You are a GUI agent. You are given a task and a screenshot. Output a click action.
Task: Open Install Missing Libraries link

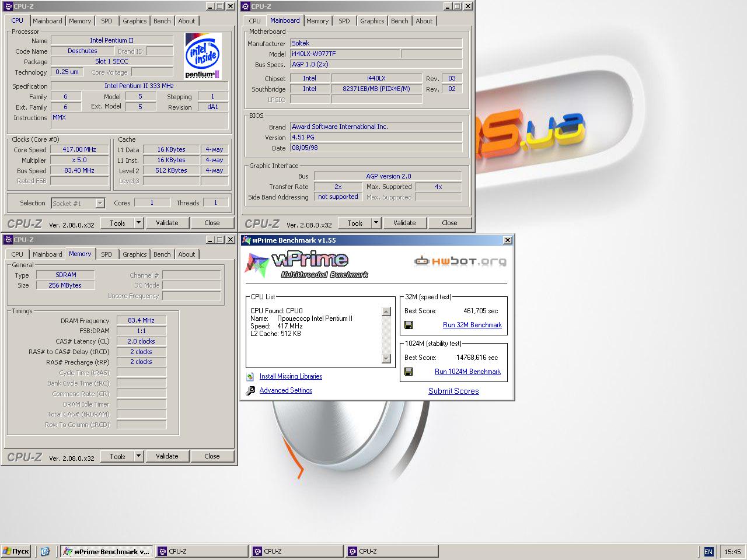pyautogui.click(x=291, y=376)
